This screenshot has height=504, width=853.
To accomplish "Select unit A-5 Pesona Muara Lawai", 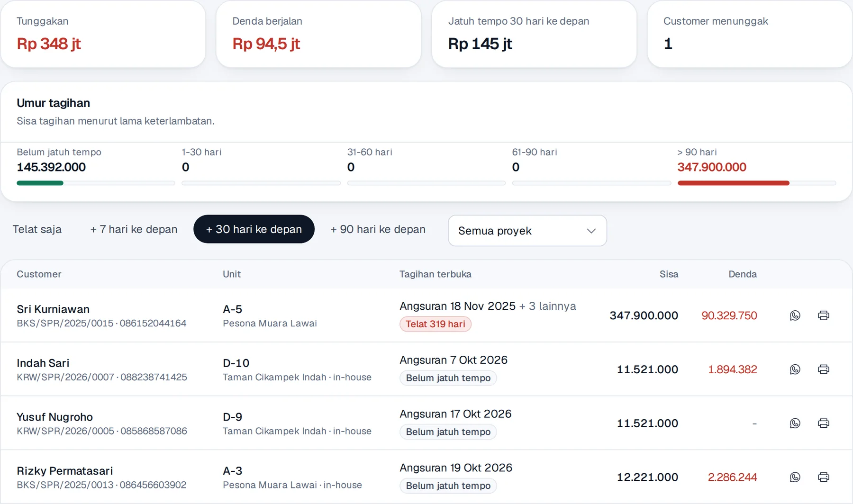I will [x=270, y=316].
